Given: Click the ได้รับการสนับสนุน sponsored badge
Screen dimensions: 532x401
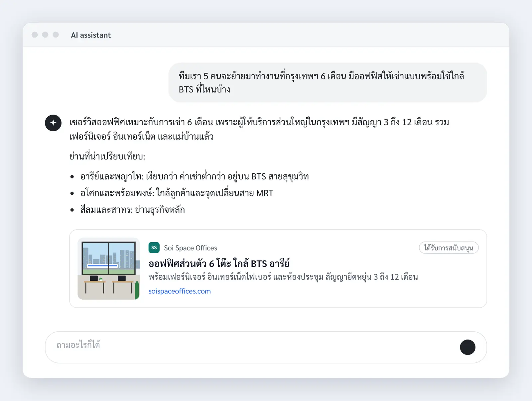Looking at the screenshot, I should click(x=449, y=248).
